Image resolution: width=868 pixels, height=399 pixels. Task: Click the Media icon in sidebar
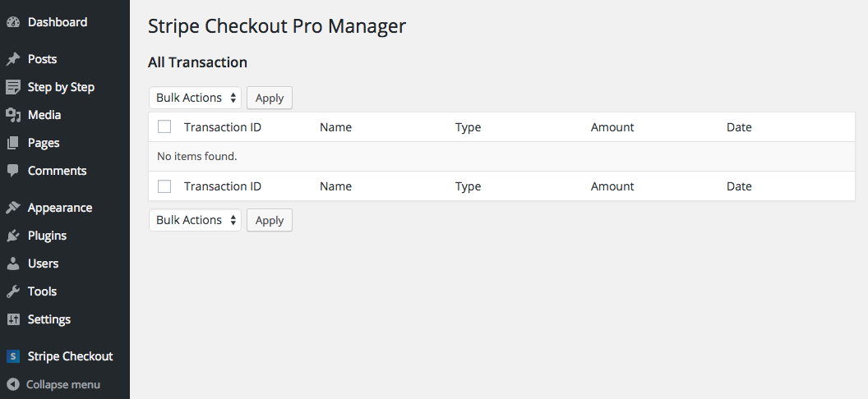click(x=13, y=115)
